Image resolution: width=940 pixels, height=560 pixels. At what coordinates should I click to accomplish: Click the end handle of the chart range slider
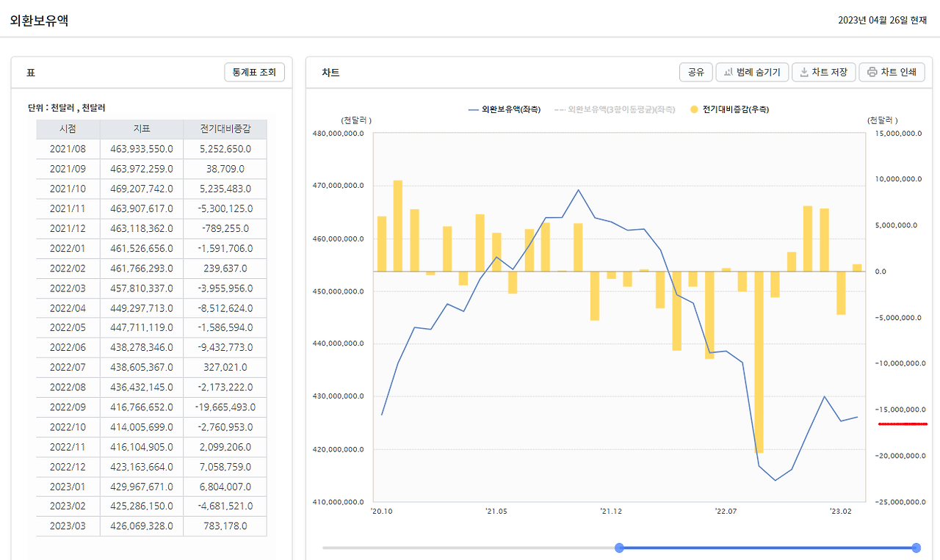(x=916, y=548)
